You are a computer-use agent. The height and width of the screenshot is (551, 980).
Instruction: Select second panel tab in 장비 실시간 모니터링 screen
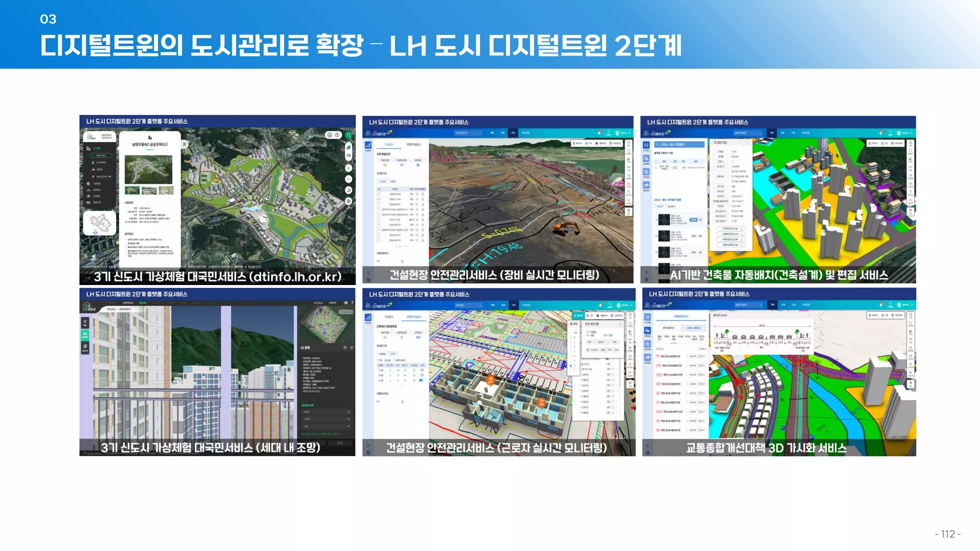click(414, 144)
